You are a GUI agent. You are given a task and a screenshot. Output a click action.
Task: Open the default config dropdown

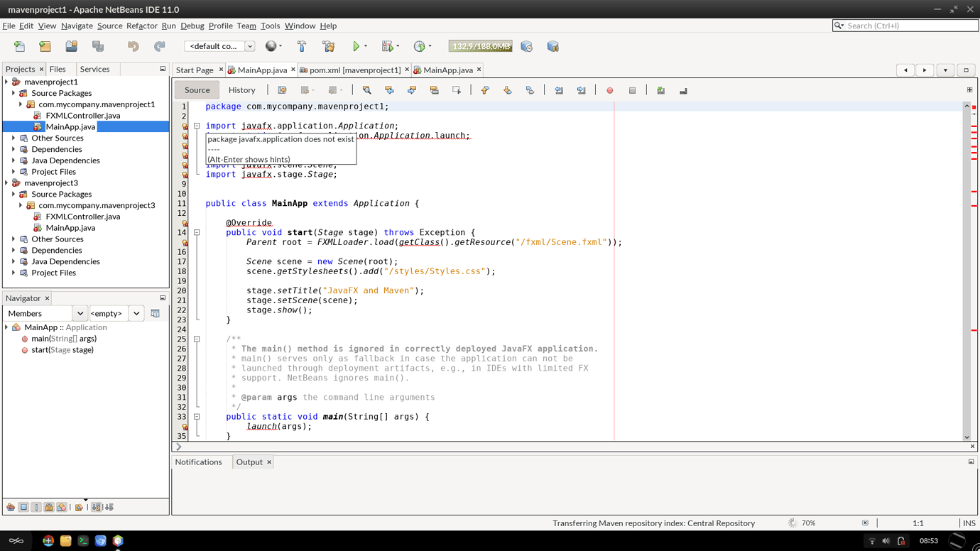tap(219, 46)
